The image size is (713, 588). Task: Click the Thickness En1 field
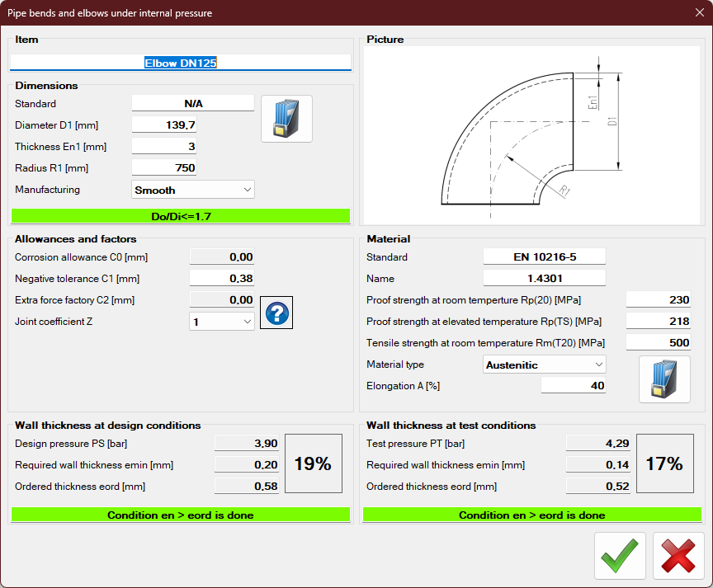pos(164,147)
